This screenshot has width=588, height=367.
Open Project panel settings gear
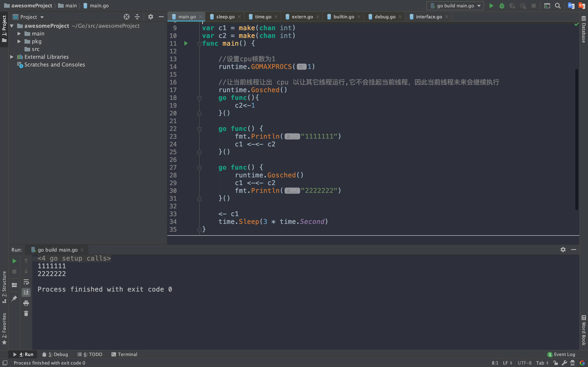150,17
